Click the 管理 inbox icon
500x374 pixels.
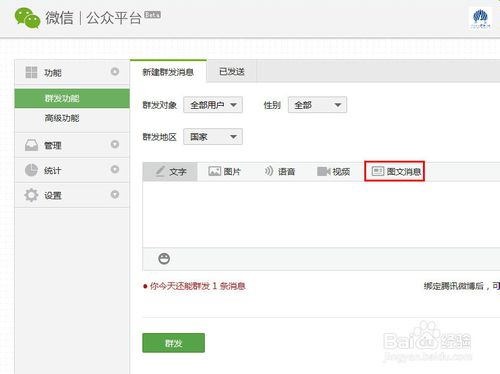point(31,145)
